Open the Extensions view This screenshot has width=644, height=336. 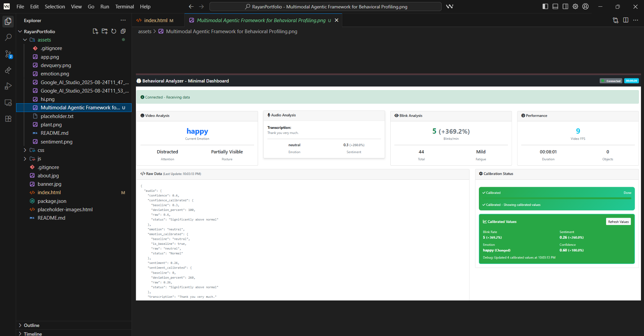pos(8,119)
